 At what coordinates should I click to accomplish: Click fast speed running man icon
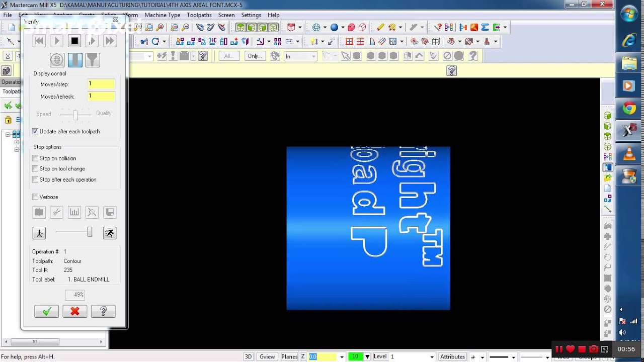(110, 233)
